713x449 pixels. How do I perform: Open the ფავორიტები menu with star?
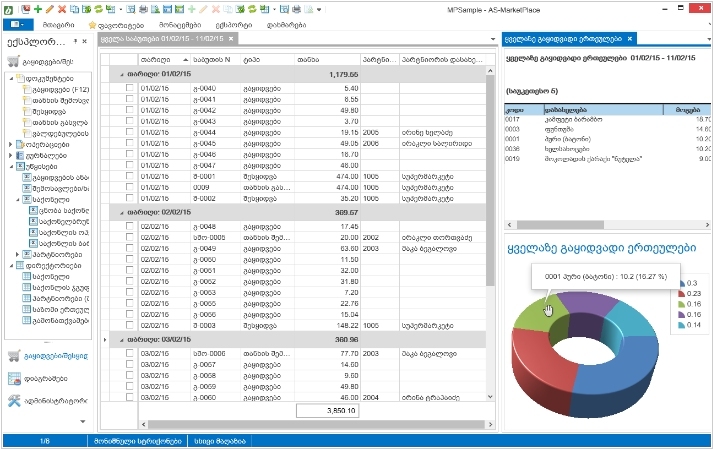click(111, 24)
